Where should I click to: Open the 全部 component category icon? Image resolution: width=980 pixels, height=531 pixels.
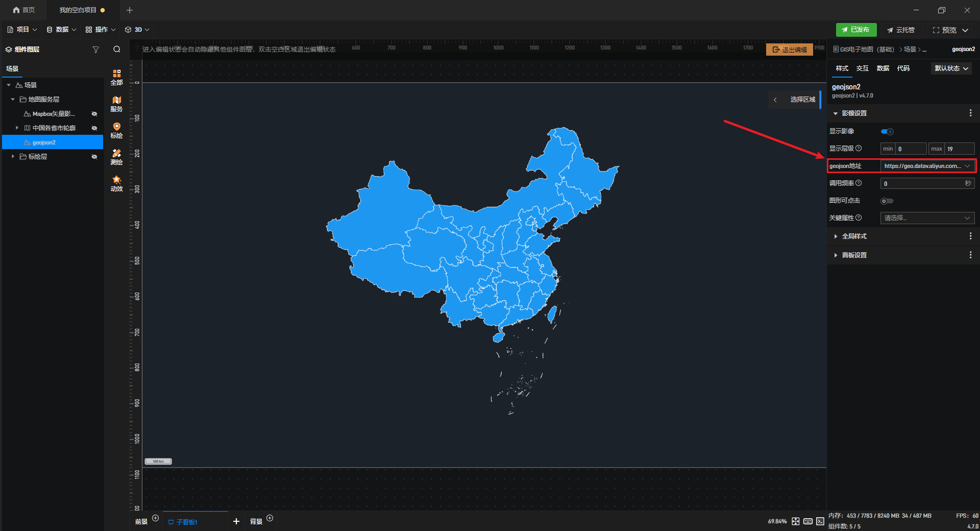pos(116,77)
